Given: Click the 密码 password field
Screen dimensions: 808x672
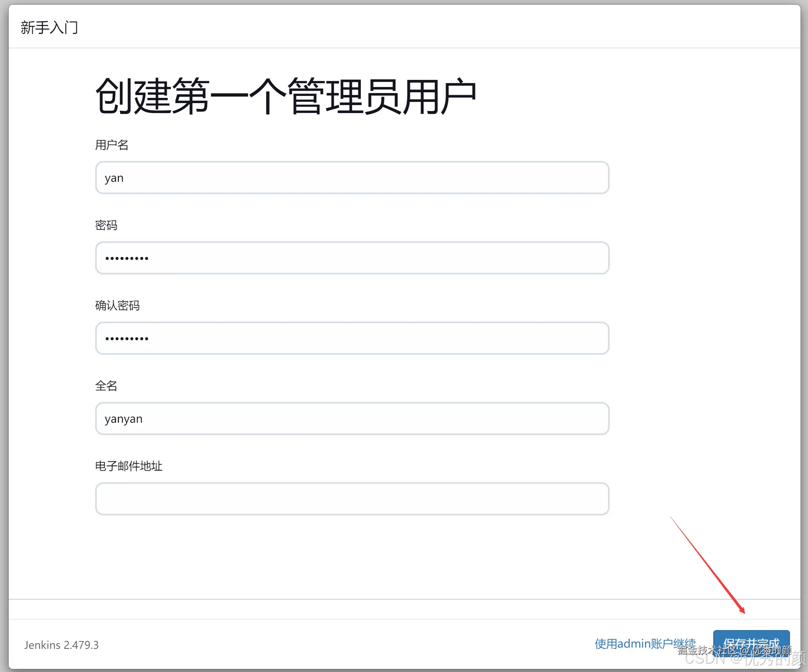Looking at the screenshot, I should (352, 258).
